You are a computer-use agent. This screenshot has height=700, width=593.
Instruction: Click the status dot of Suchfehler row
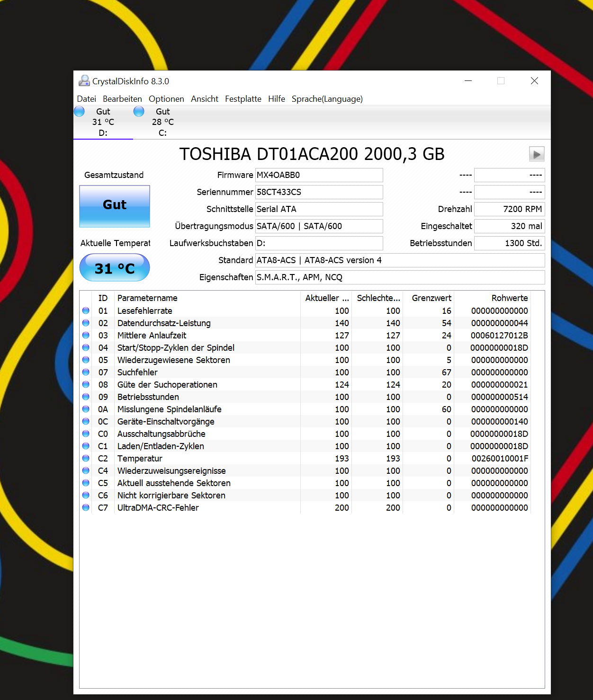click(86, 372)
